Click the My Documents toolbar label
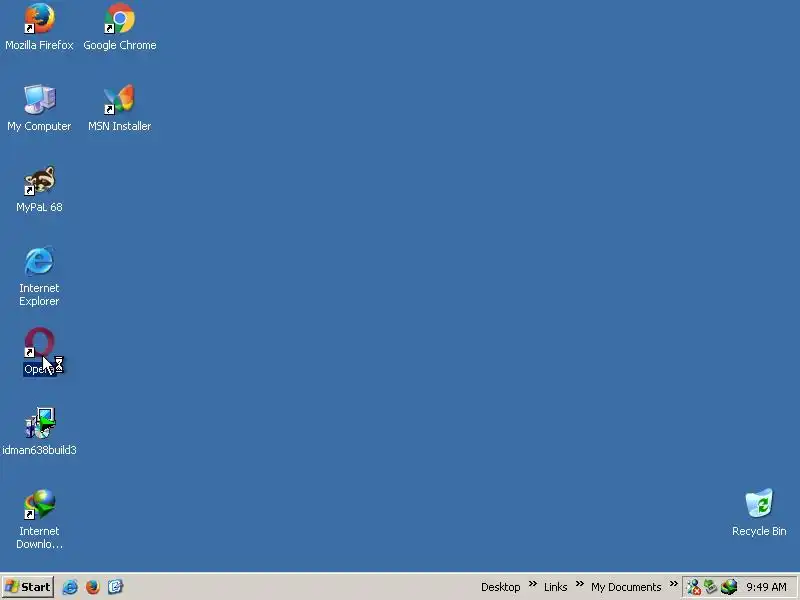The image size is (800, 600). tap(626, 587)
